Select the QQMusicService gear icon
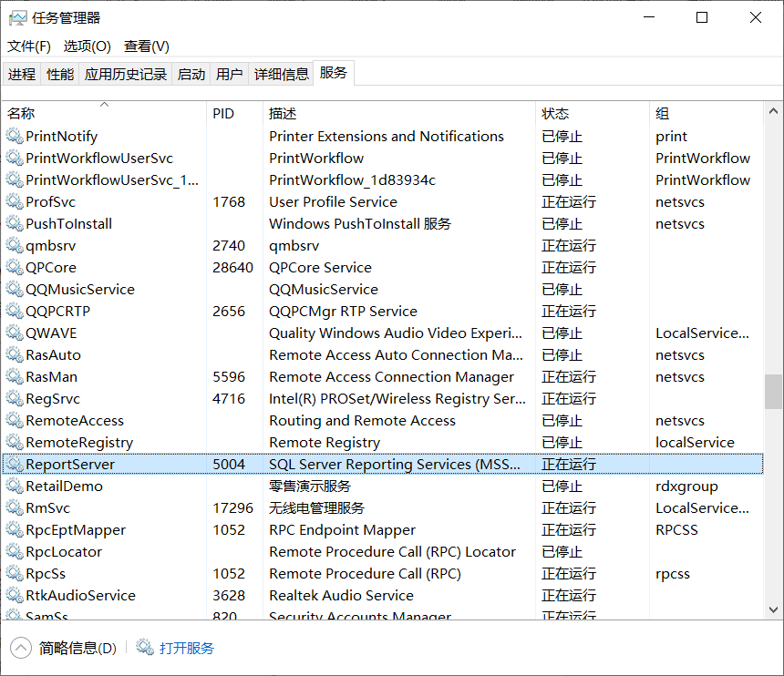Screen dimensions: 784x676 tap(15, 290)
